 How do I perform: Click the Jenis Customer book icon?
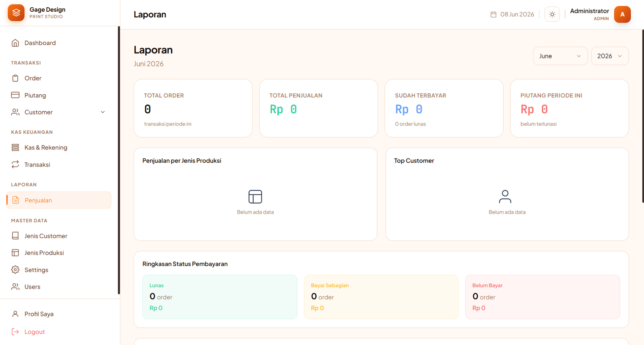coord(15,236)
